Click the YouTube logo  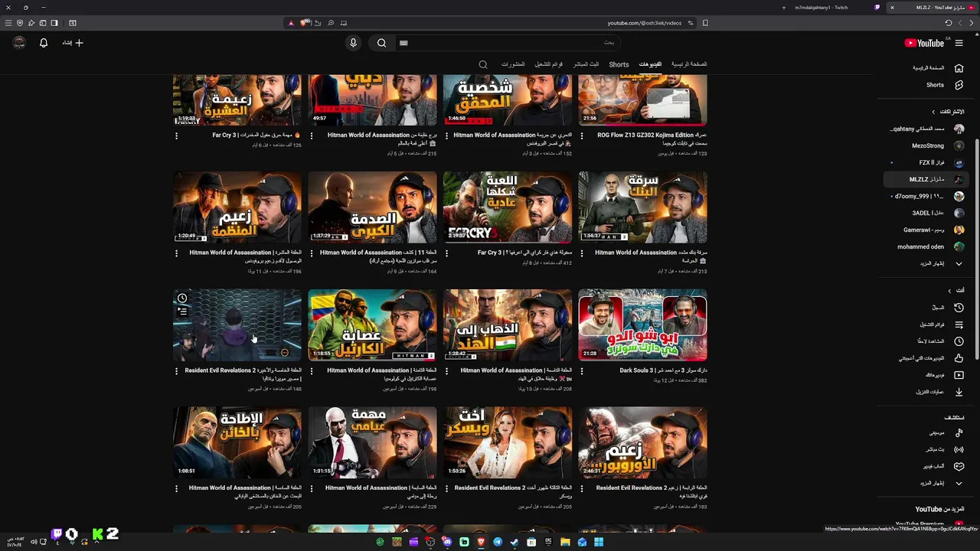925,43
